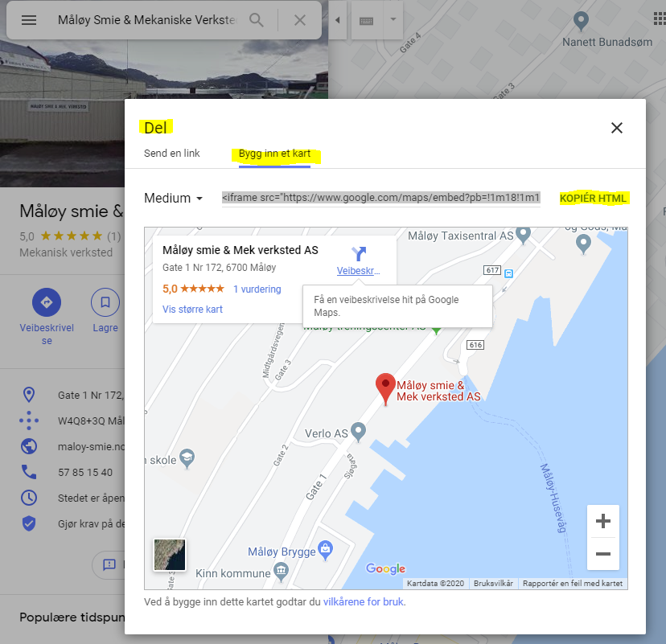Viewport: 666px width, 644px height.
Task: Open the Bruksvilkår link on map
Action: (x=493, y=583)
